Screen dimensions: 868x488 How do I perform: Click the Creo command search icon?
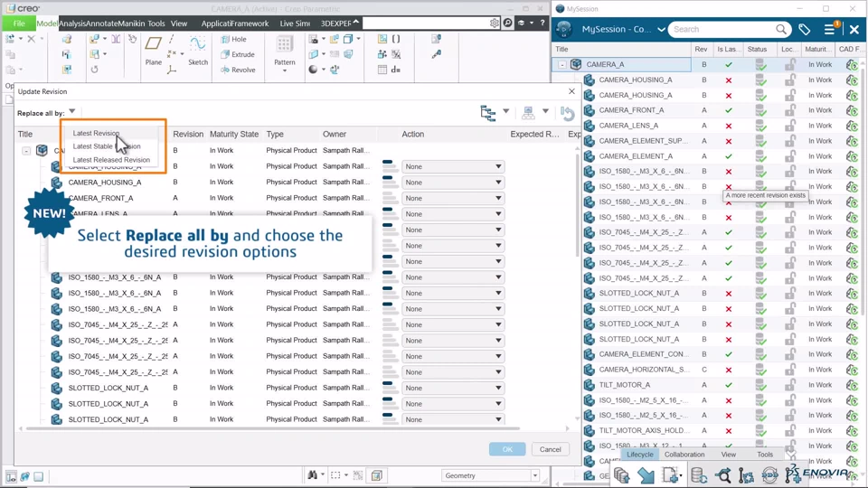(x=507, y=23)
